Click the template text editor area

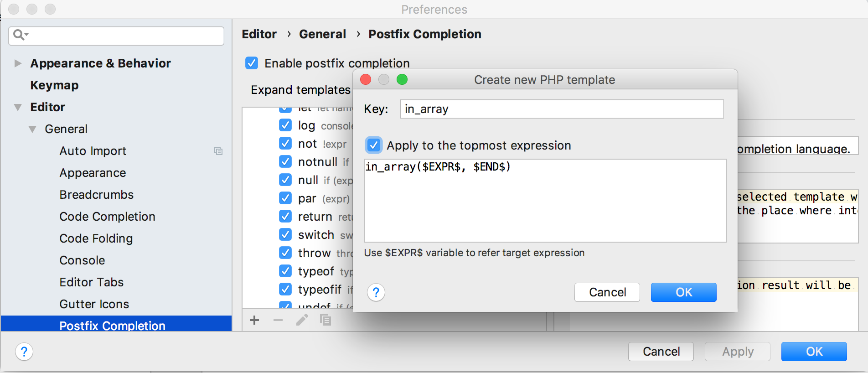pos(545,201)
